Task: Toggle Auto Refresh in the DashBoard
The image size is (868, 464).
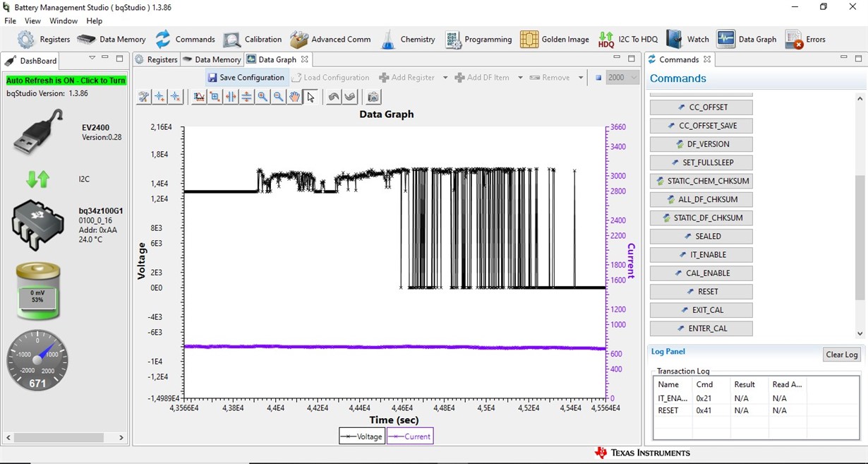Action: click(66, 81)
